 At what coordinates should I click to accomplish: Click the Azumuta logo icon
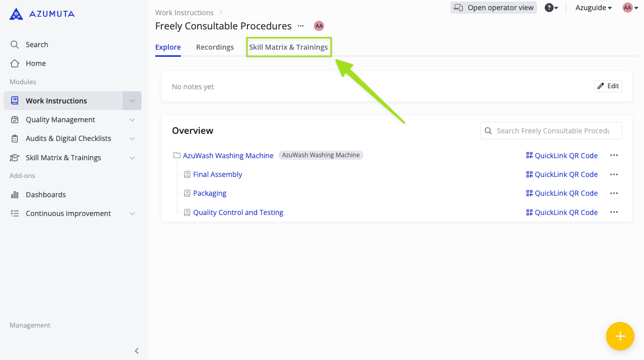click(x=16, y=14)
